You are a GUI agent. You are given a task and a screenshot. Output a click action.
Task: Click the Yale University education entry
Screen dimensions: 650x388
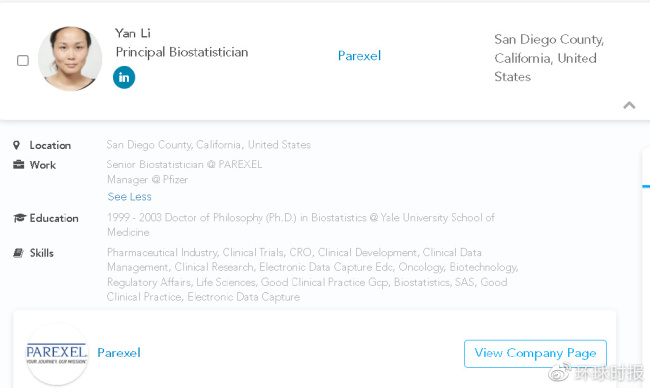(x=301, y=225)
